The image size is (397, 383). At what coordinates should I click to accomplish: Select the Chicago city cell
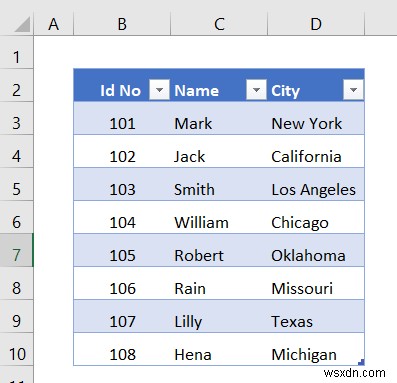click(316, 217)
